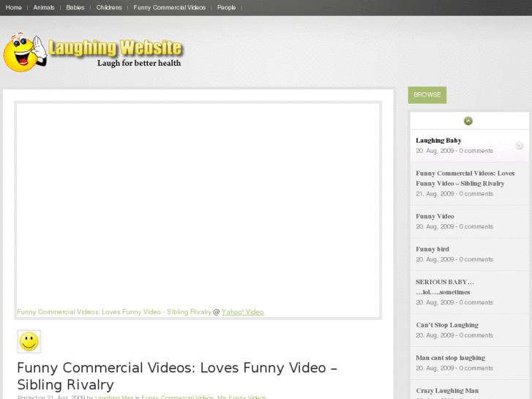The height and width of the screenshot is (399, 532).
Task: Click the main post heading Sibling Rivalry
Action: (177, 376)
